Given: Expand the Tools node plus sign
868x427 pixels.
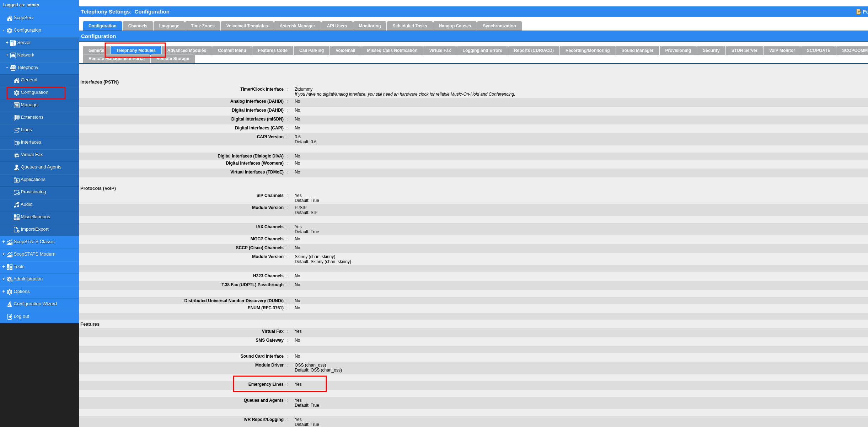Looking at the screenshot, I should [x=4, y=267].
